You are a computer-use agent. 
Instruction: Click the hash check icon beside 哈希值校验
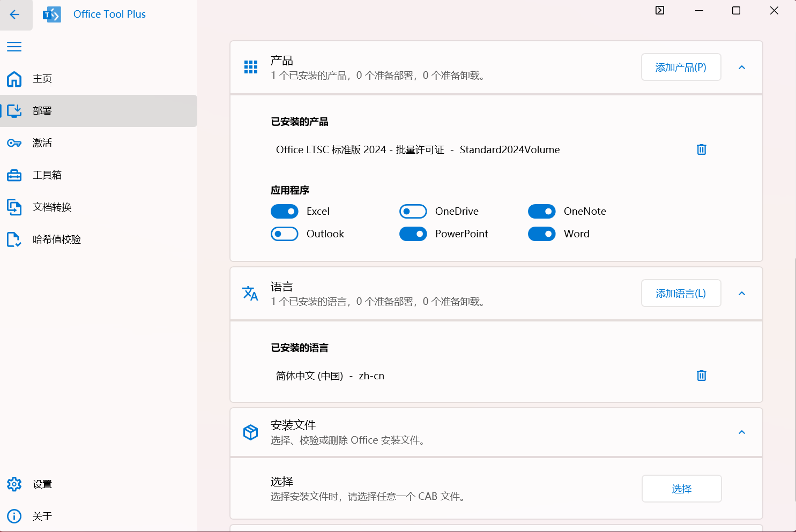click(14, 239)
